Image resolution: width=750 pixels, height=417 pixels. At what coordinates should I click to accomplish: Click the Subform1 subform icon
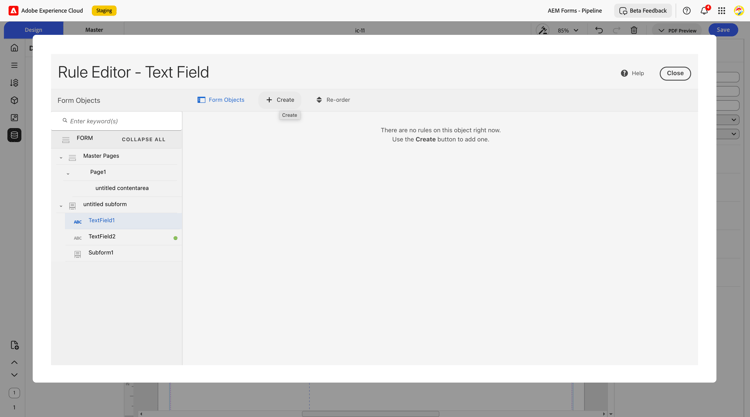77,254
